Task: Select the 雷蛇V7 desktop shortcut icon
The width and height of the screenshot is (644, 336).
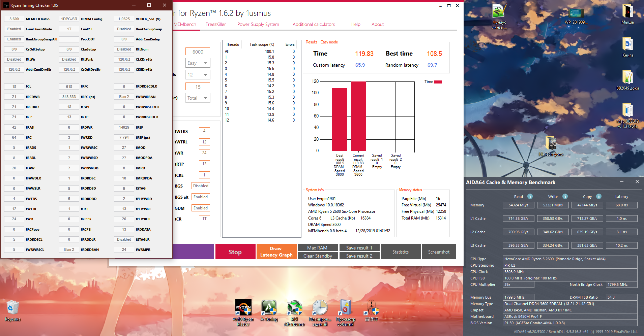Action: 371,308
